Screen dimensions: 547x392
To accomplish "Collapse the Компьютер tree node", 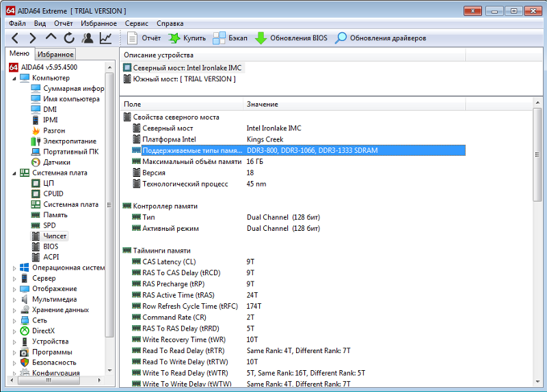I will click(14, 78).
